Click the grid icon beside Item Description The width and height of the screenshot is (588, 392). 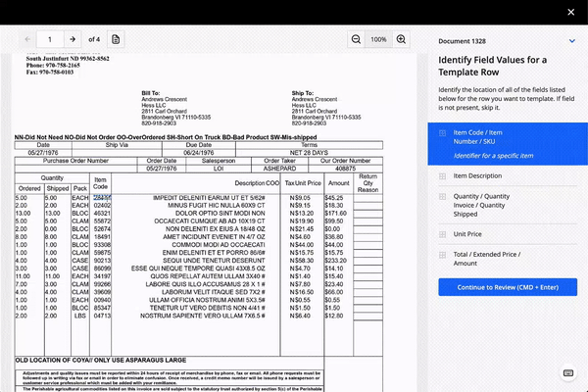(443, 176)
